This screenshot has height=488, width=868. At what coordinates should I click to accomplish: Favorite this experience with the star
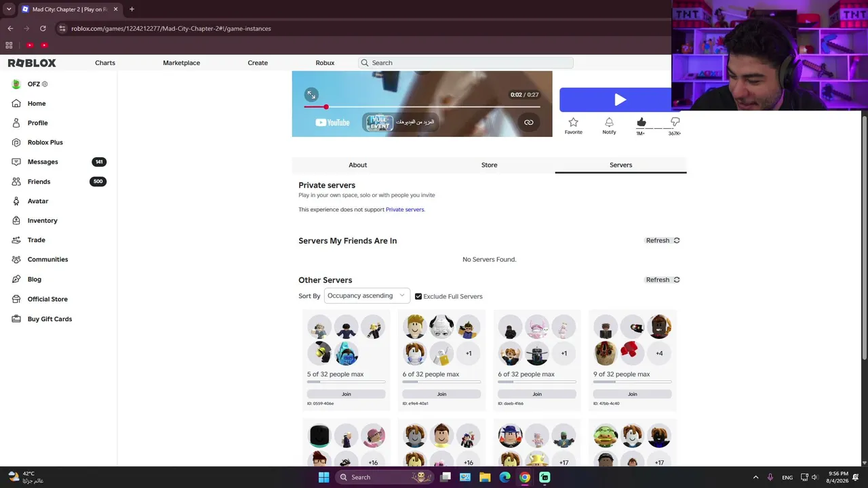click(x=573, y=123)
